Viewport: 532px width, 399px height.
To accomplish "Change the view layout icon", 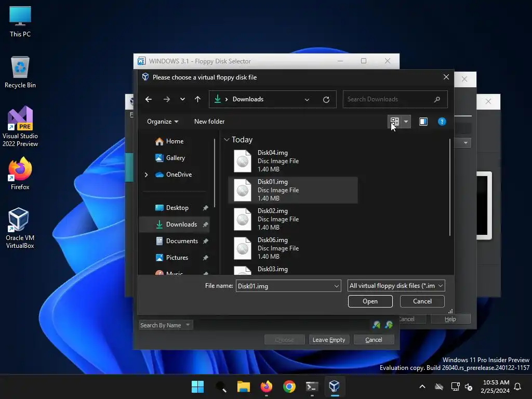I will point(395,122).
